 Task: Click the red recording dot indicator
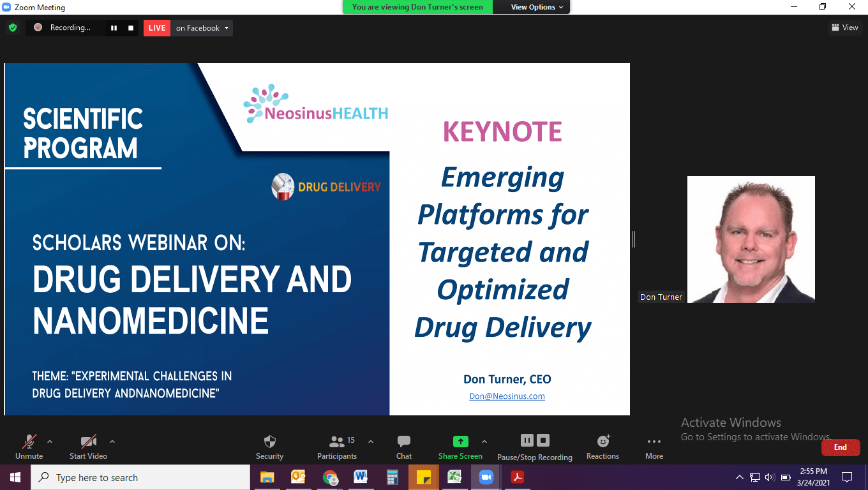38,27
